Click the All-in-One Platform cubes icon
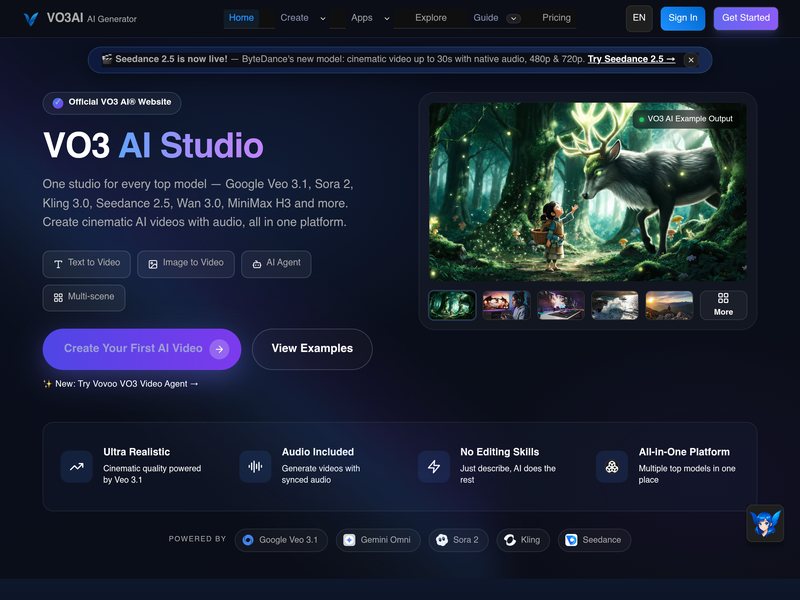 tap(612, 466)
